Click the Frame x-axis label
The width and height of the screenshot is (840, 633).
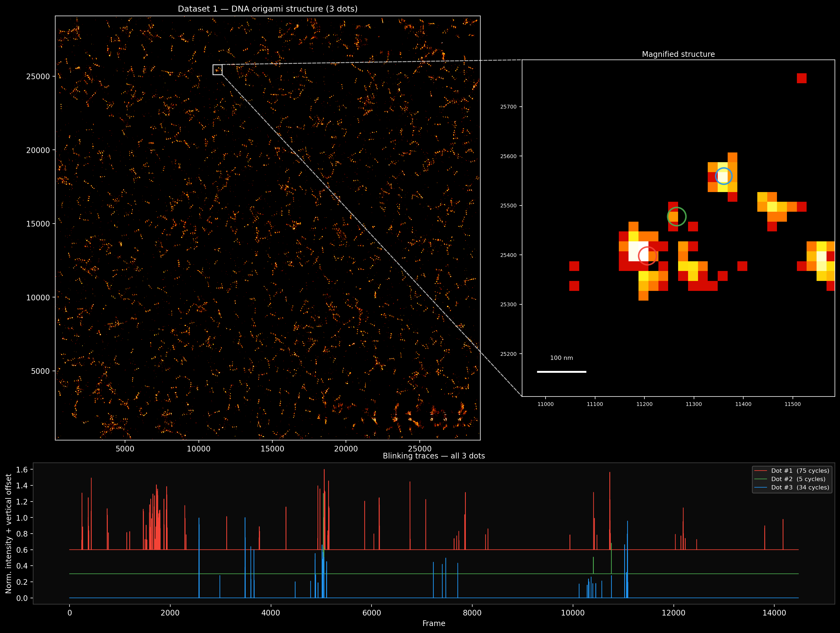point(434,623)
